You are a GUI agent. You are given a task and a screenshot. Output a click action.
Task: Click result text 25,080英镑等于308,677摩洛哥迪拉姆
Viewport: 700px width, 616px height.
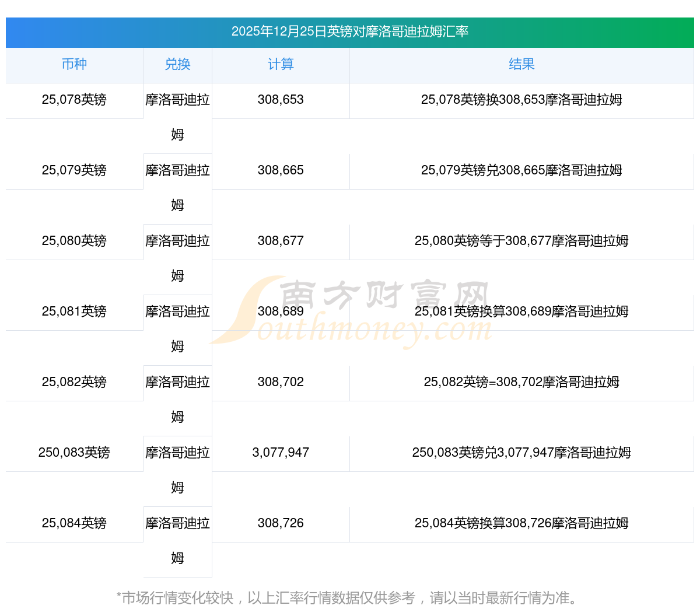[521, 241]
